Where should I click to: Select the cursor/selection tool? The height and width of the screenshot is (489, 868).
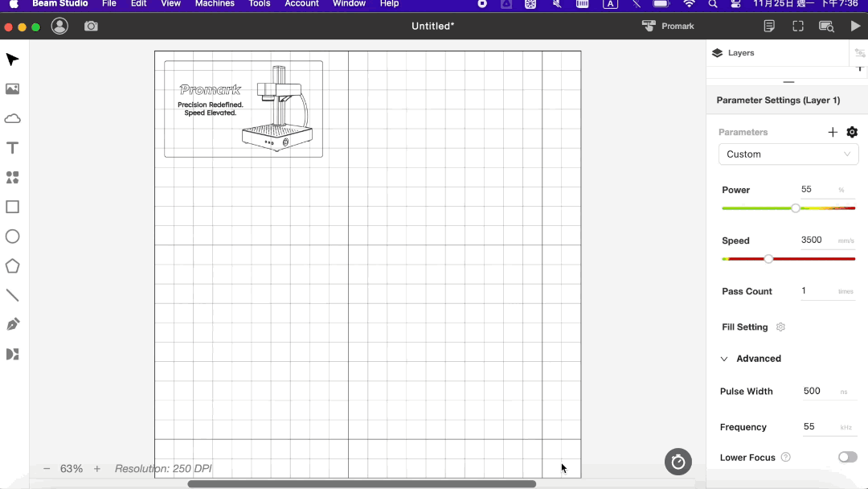(12, 60)
